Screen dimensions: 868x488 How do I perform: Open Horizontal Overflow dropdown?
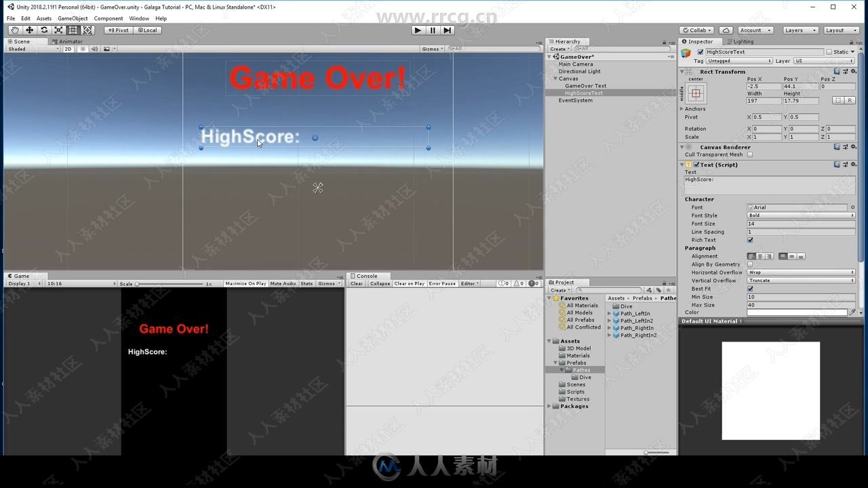[801, 272]
